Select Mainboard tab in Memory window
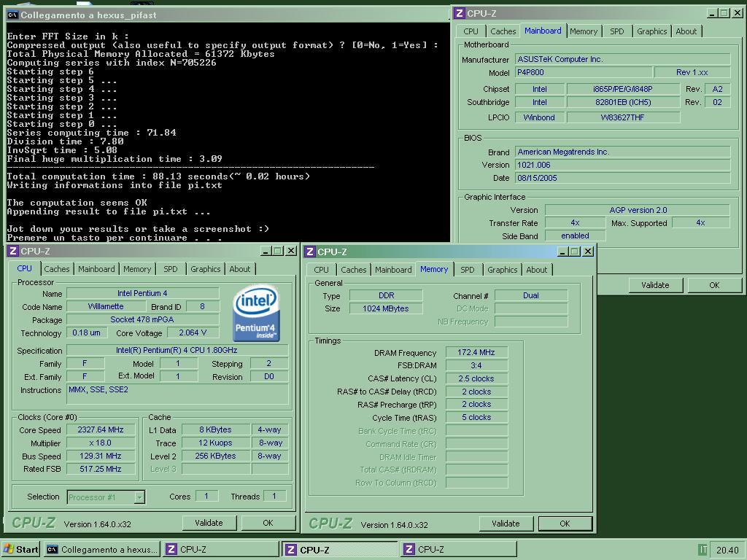The height and width of the screenshot is (560, 747). (x=393, y=270)
